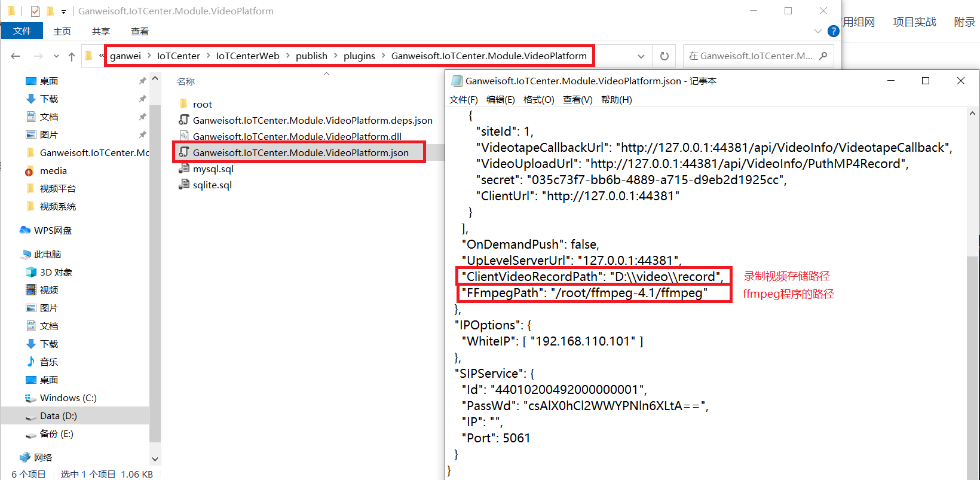Switch to the 查看 ribbon tab
980x480 pixels.
tap(140, 31)
